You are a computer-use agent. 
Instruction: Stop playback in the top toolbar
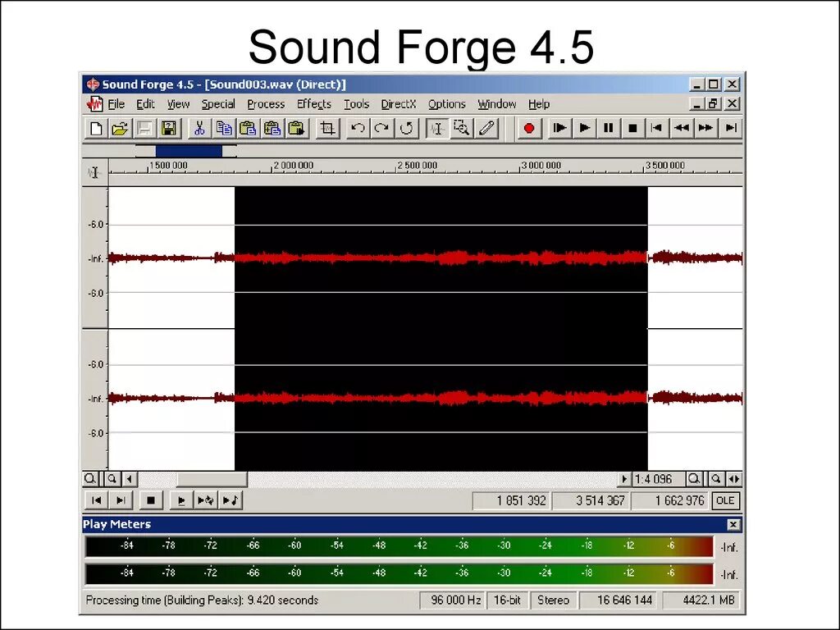(x=632, y=129)
